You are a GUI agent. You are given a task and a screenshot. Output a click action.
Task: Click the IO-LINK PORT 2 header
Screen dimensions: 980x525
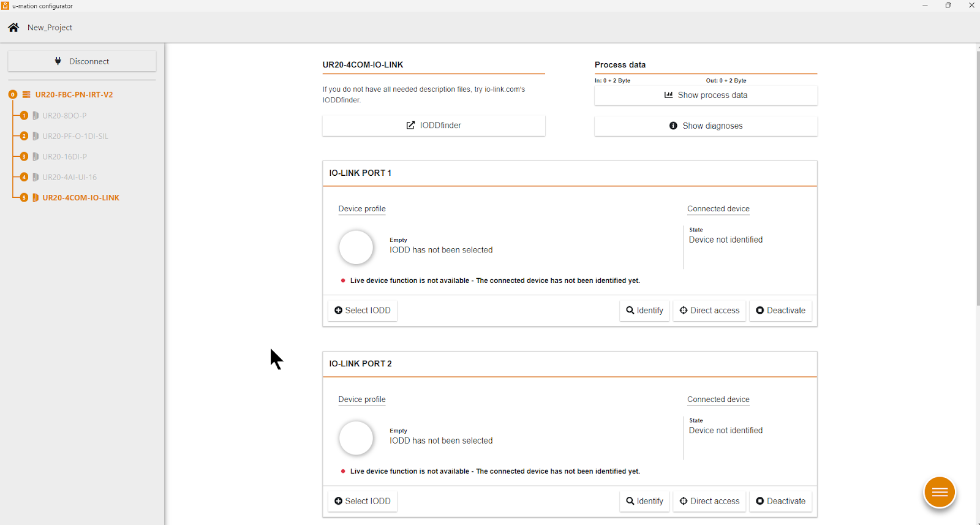360,364
